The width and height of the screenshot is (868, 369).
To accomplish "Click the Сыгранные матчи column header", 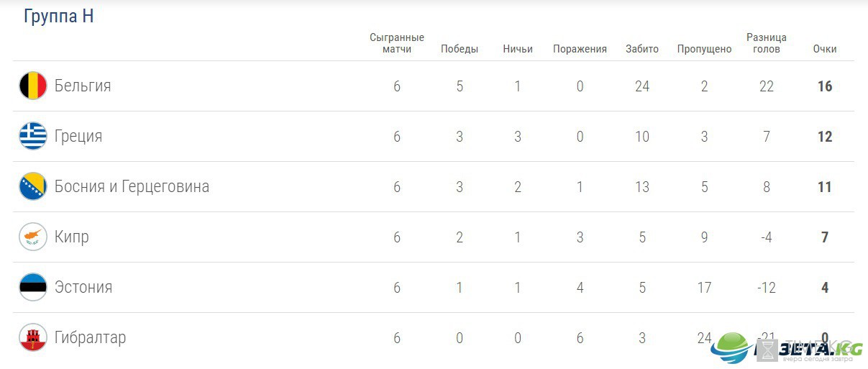I will 397,43.
